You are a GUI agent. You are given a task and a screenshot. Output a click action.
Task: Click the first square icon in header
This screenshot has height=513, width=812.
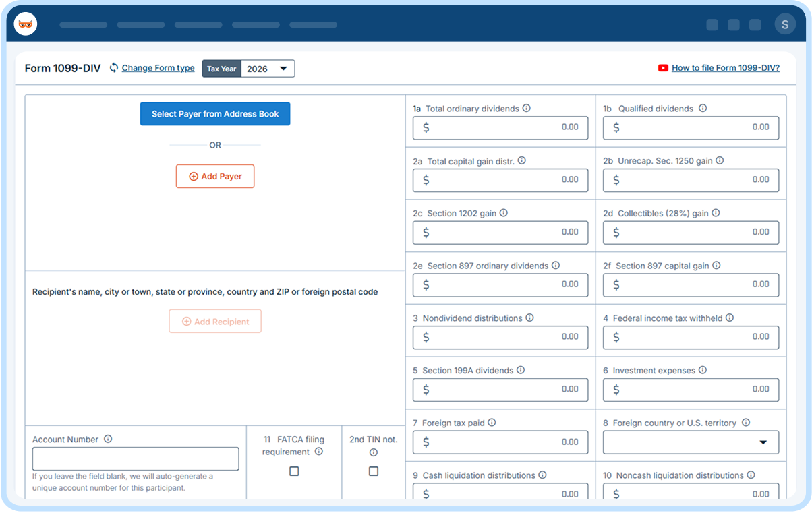coord(712,25)
